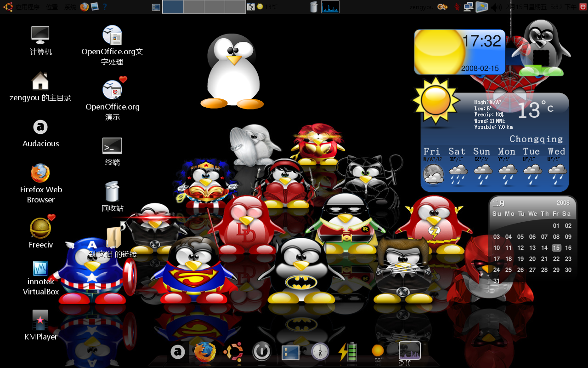This screenshot has height=368, width=588.
Task: Switch to the fourth workspace in pager
Action: 235,7
